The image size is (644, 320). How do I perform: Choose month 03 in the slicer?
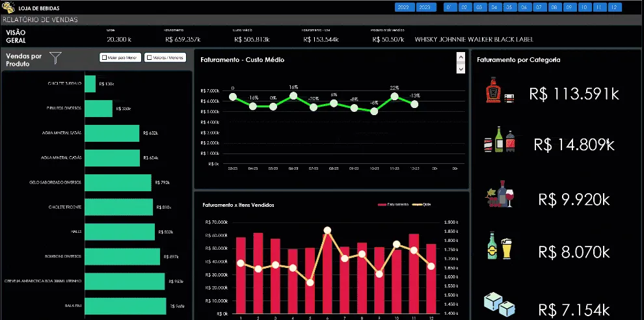pyautogui.click(x=479, y=7)
